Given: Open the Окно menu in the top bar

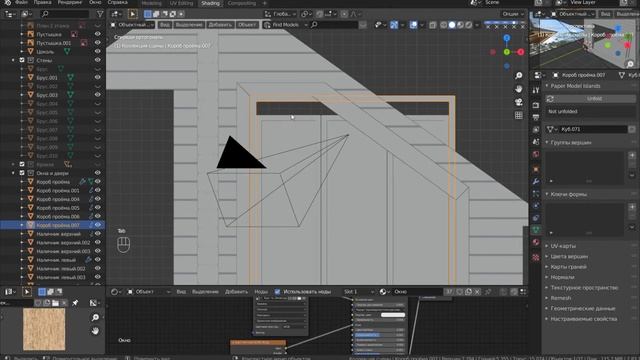Looking at the screenshot, I should (95, 2).
